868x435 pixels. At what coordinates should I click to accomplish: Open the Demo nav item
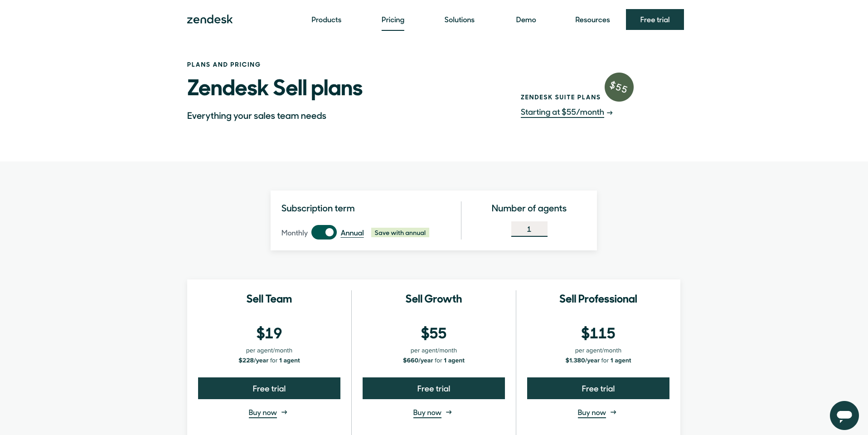[x=526, y=20]
